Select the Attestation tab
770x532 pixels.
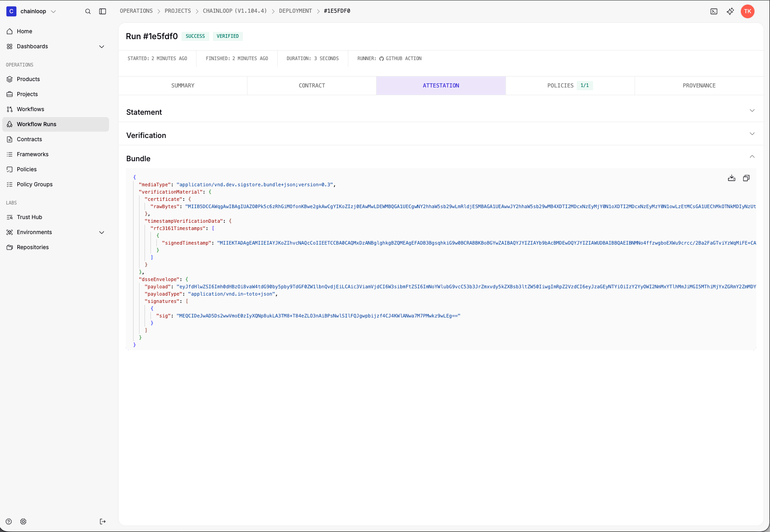(441, 86)
